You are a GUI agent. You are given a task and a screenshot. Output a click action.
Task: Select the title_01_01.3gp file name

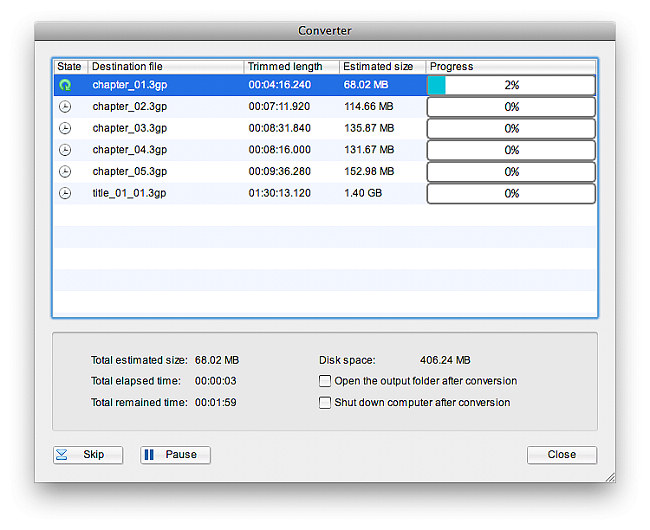point(129,193)
